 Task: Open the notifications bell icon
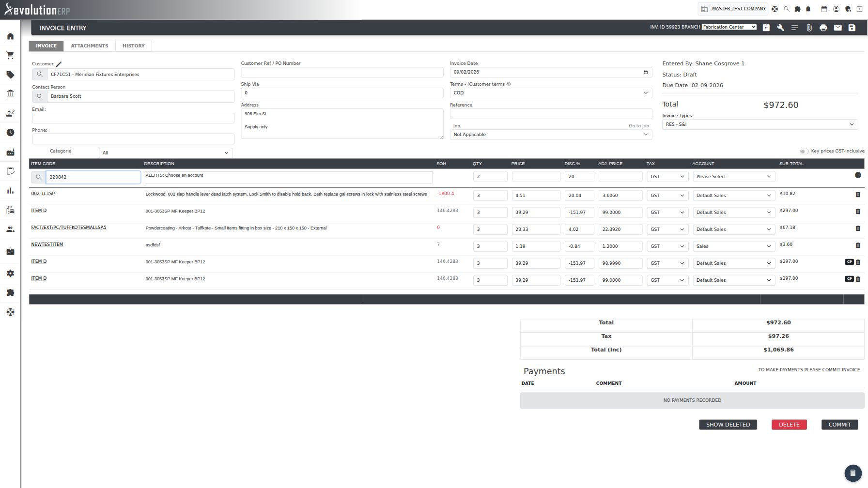click(x=808, y=9)
